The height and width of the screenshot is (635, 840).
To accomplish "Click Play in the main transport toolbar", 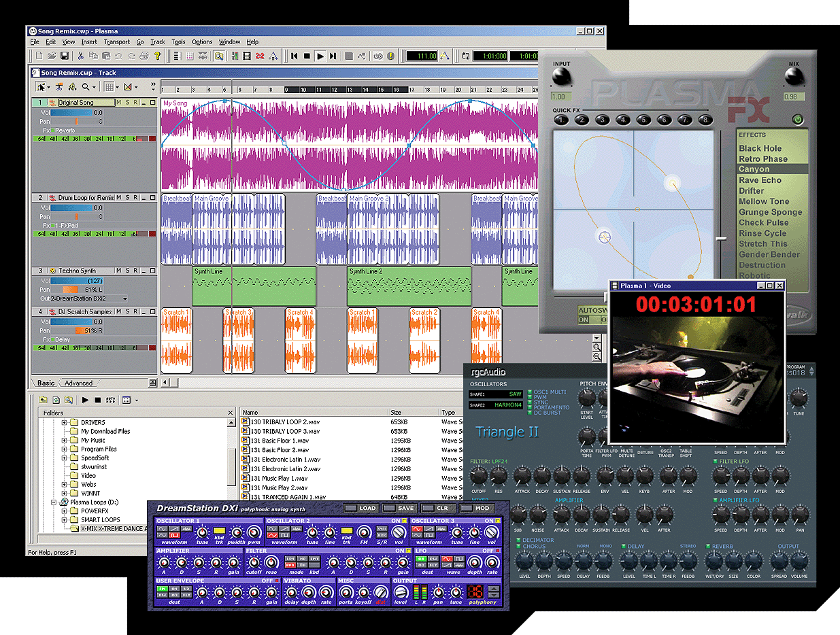I will pos(320,56).
